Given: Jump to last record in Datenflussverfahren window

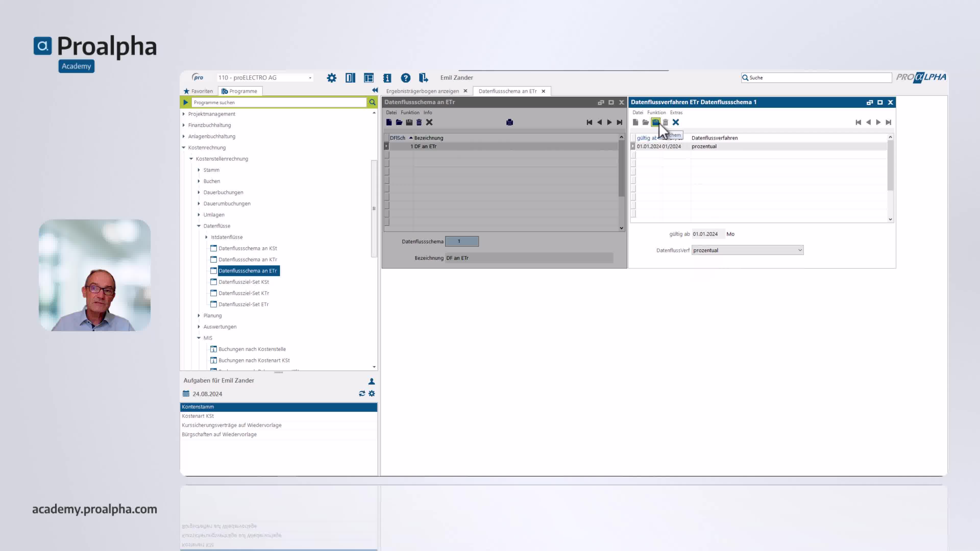Looking at the screenshot, I should click(x=888, y=122).
